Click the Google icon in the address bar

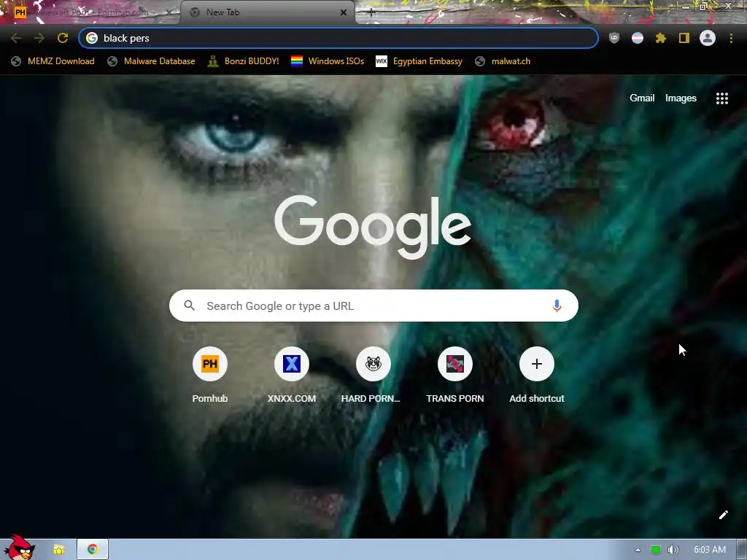[x=92, y=38]
